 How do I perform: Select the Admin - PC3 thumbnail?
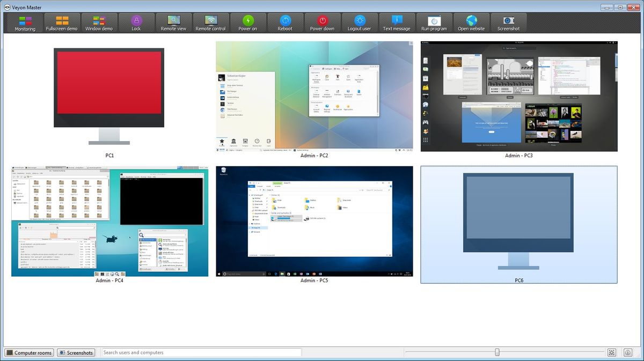[x=519, y=97]
